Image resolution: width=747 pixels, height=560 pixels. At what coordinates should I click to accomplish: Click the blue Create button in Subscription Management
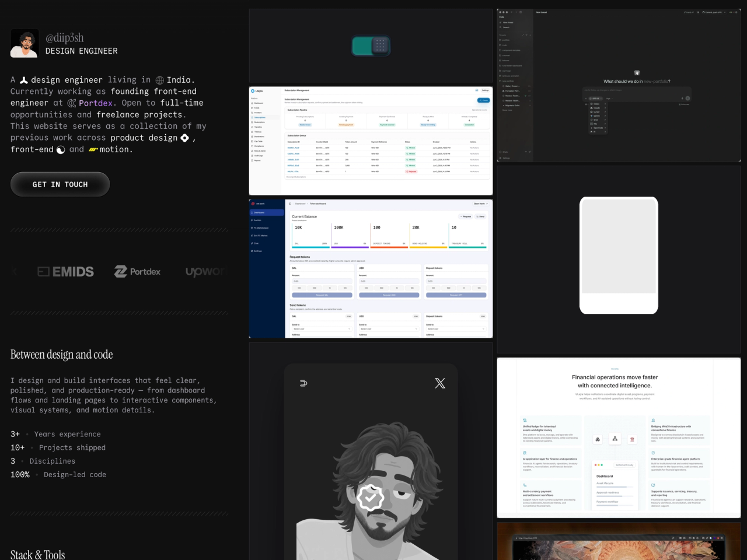pyautogui.click(x=484, y=100)
